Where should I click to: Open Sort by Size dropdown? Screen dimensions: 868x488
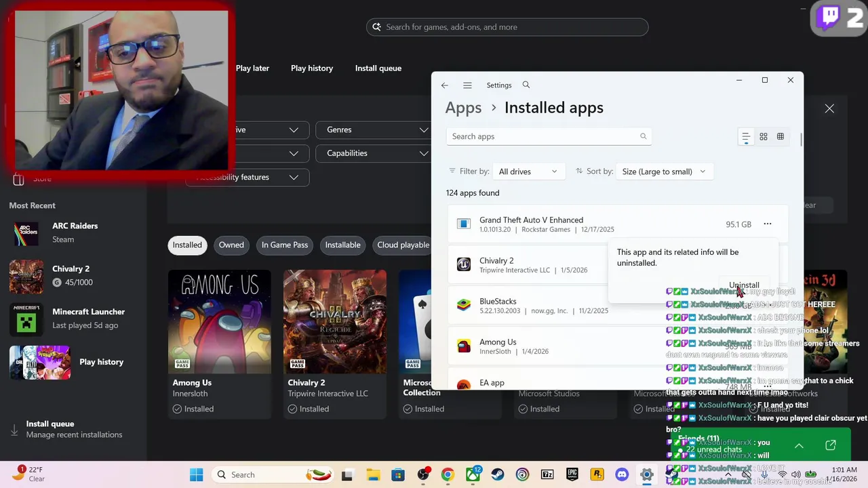[664, 171]
